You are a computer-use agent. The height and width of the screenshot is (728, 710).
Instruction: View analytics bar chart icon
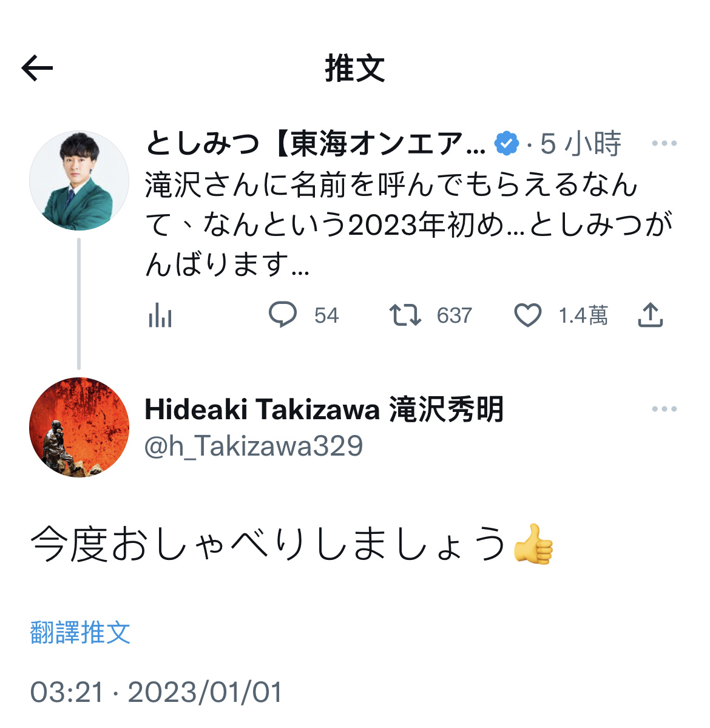pyautogui.click(x=160, y=315)
